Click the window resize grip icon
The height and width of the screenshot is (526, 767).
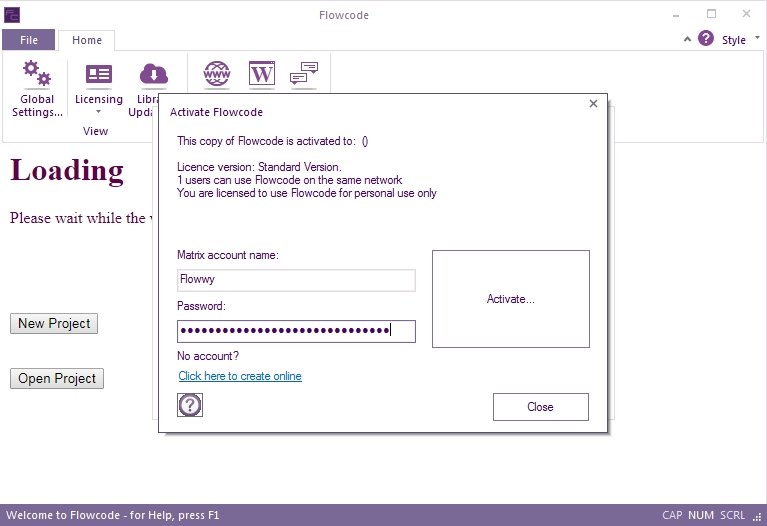pos(759,517)
